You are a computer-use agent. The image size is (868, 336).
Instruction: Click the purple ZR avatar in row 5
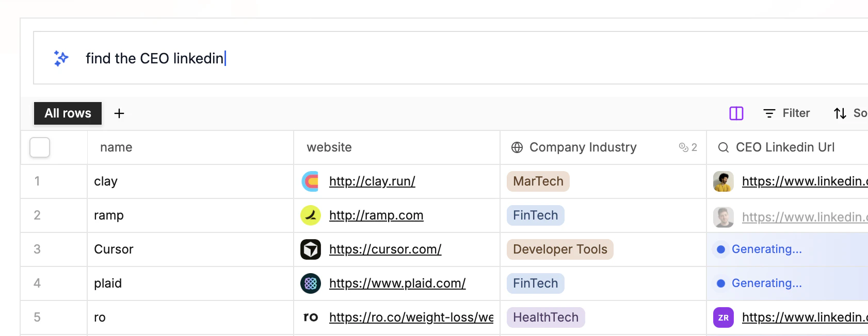(724, 317)
